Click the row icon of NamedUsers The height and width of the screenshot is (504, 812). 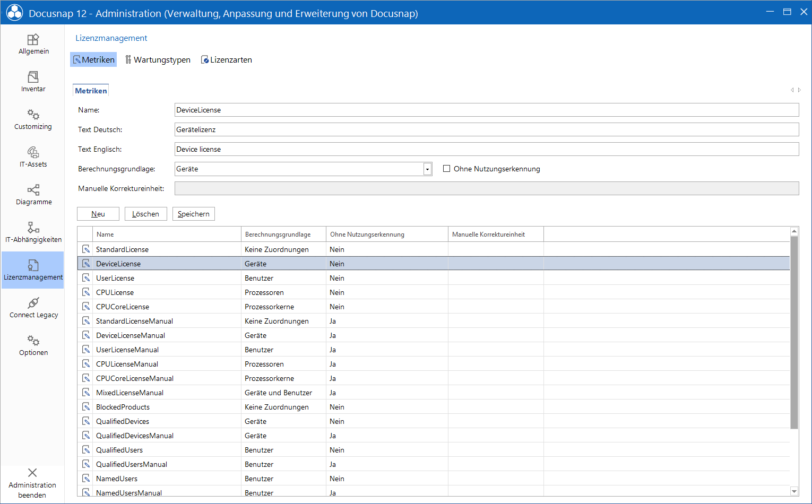point(86,478)
